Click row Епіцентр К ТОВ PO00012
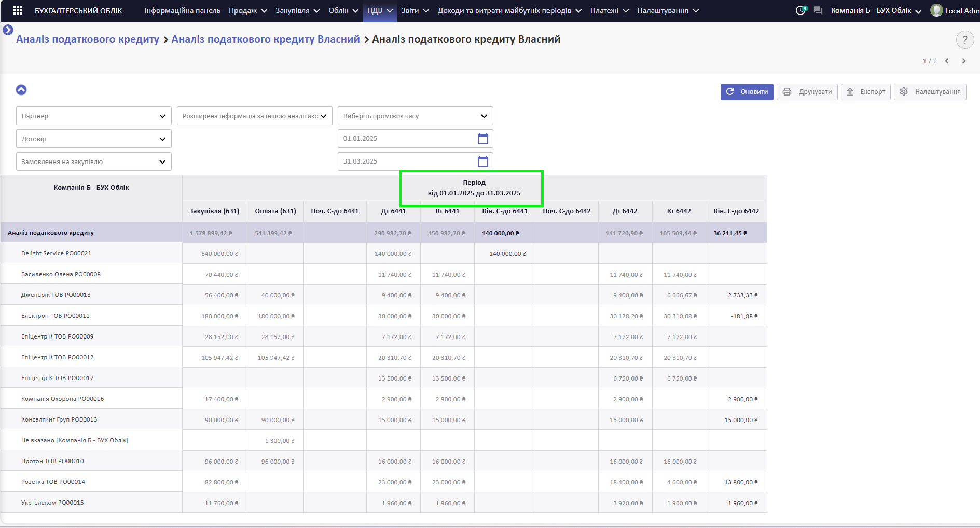This screenshot has height=528, width=980. tap(384, 357)
